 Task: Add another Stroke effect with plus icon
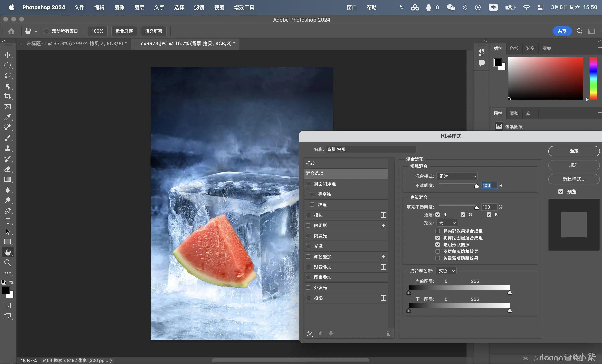383,215
